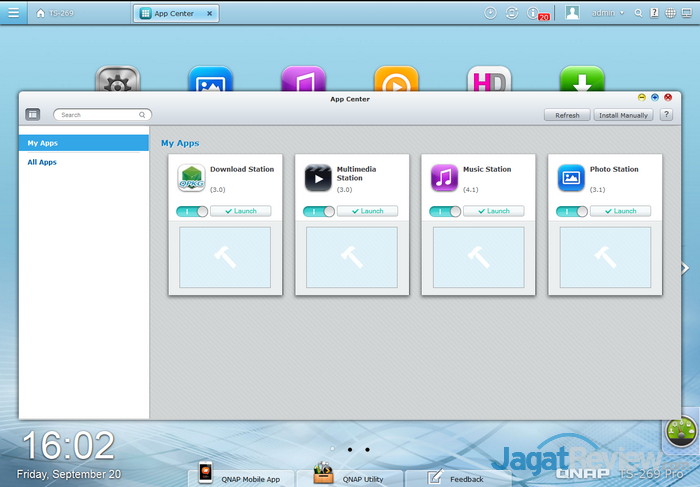
Task: Select All Apps in the sidebar
Action: (42, 162)
